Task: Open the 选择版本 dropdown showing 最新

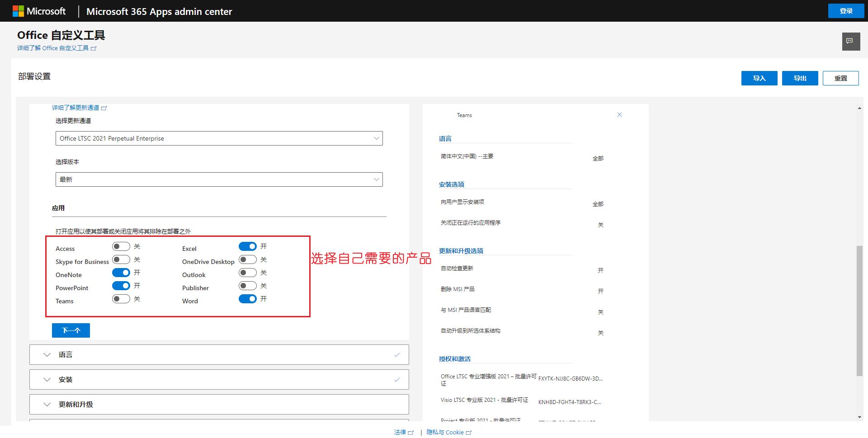Action: pyautogui.click(x=219, y=179)
